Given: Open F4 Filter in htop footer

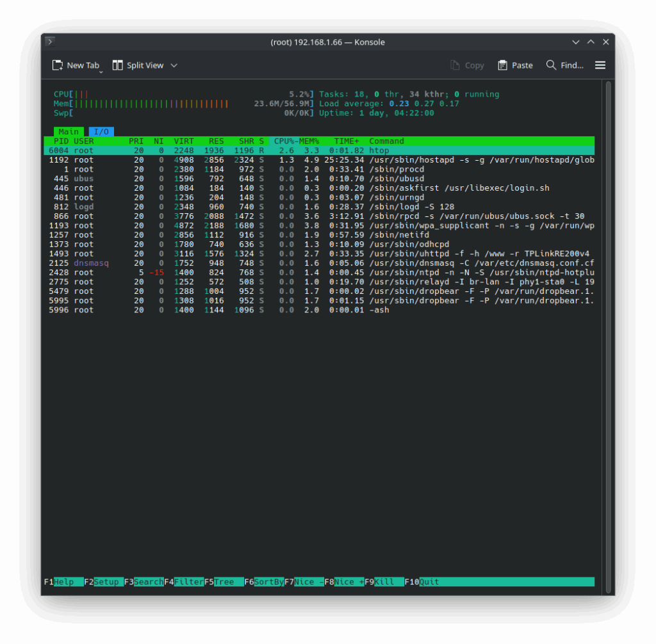Looking at the screenshot, I should [x=188, y=582].
